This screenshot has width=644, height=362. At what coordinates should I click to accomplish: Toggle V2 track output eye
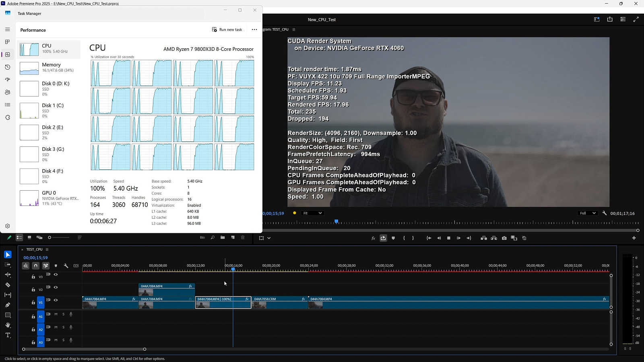tap(56, 287)
